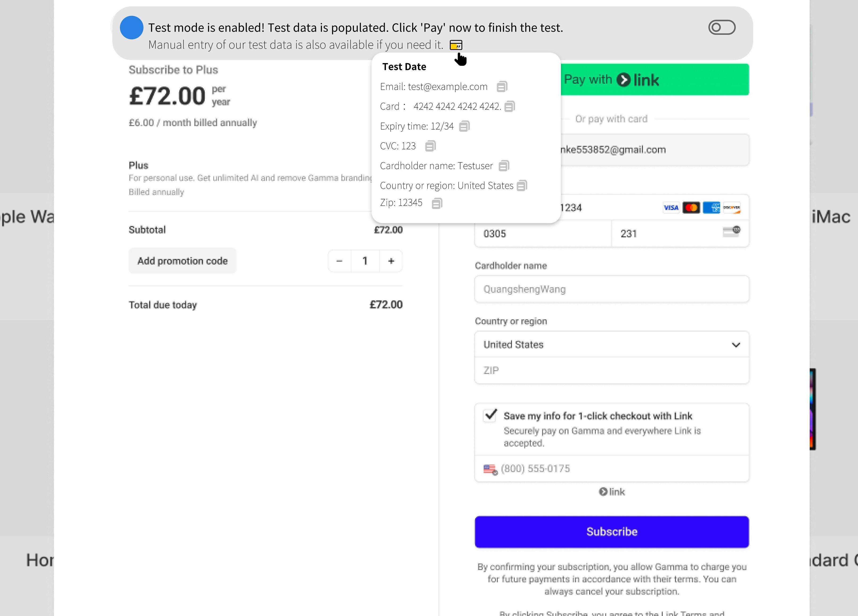Click the blue circle test mode indicator
The image size is (858, 616).
[131, 28]
